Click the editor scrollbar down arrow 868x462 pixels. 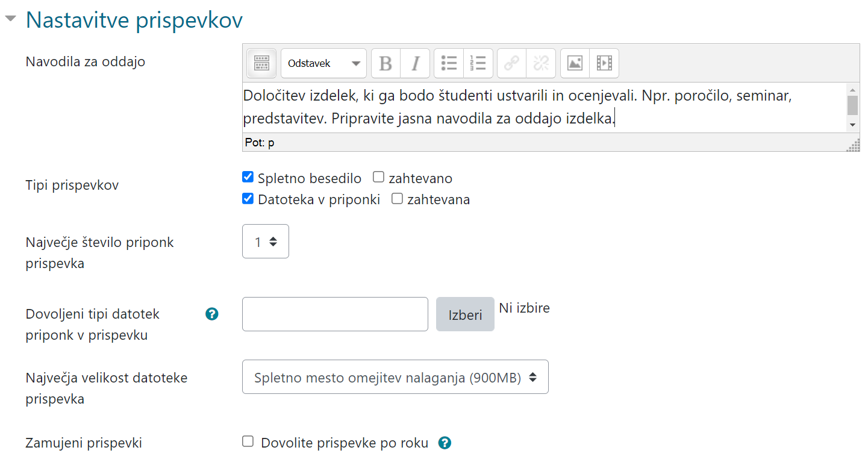854,125
